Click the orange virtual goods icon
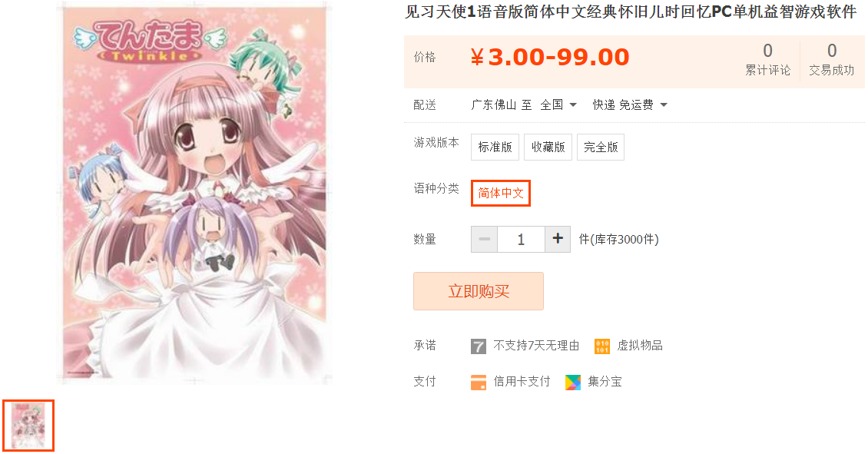Viewport: 868px width, 454px height. click(601, 346)
